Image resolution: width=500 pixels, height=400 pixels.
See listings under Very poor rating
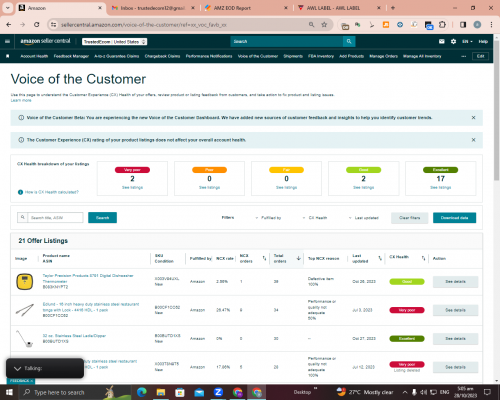point(132,188)
